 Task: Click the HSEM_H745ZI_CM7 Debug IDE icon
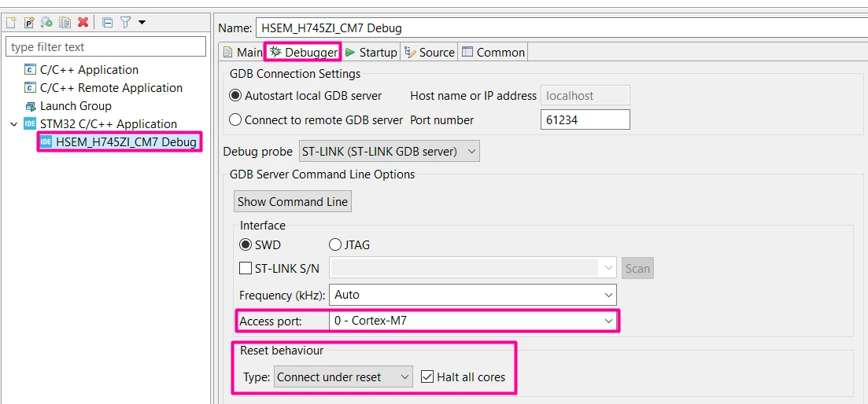click(x=46, y=142)
